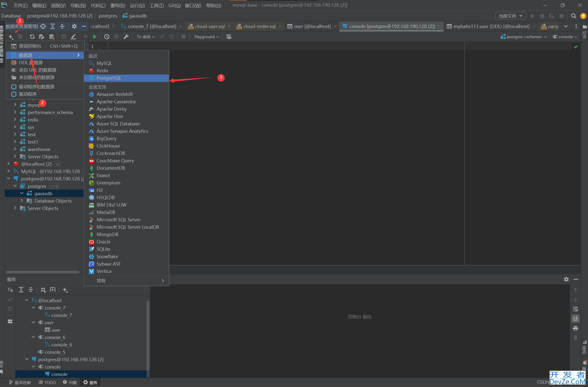Screen dimensions: 588x387
Task: Open console session dropdown at top right
Action: point(565,37)
